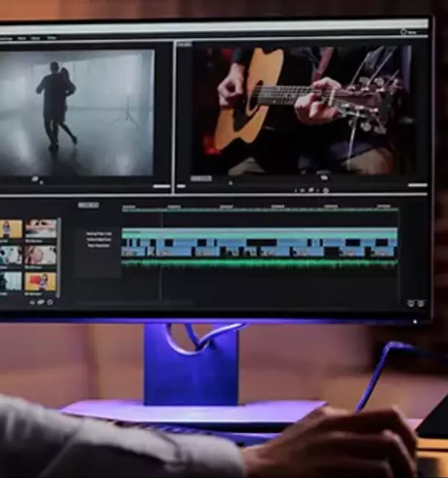Open the first menu in the menu bar
This screenshot has width=448, height=478.
click(x=5, y=38)
